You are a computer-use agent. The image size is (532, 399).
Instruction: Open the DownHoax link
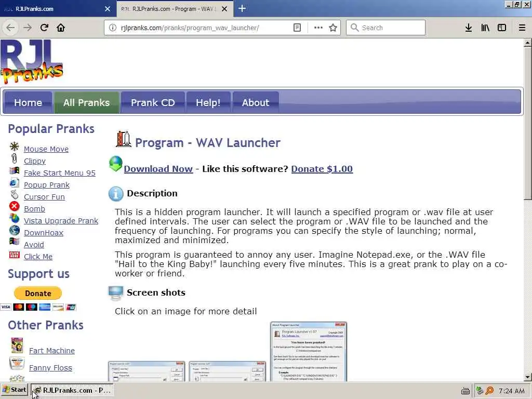[x=44, y=233]
